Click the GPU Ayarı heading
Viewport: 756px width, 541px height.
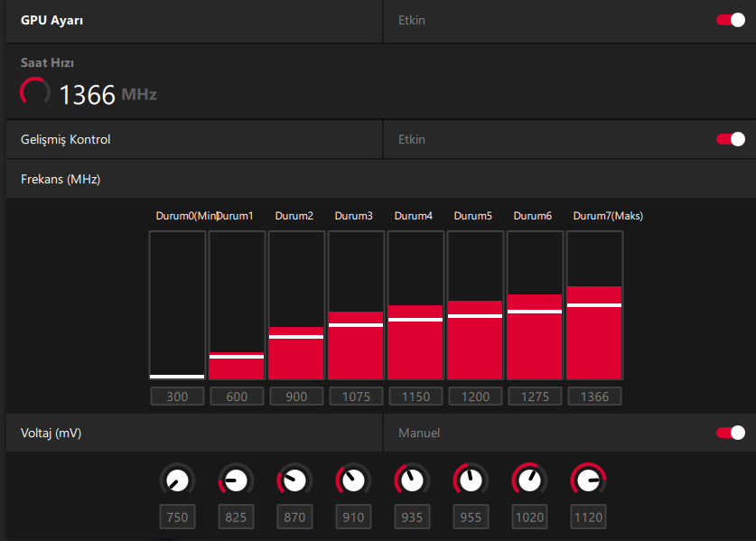[51, 20]
